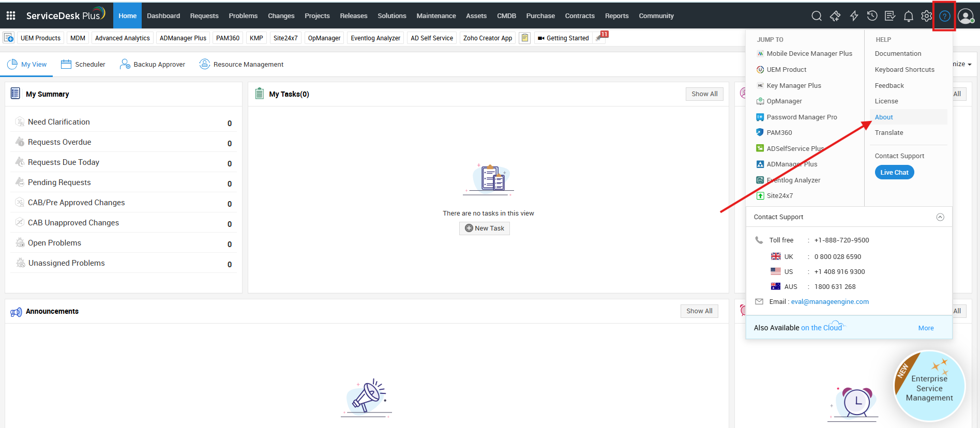
Task: Open the global search magnifier icon
Action: click(817, 16)
